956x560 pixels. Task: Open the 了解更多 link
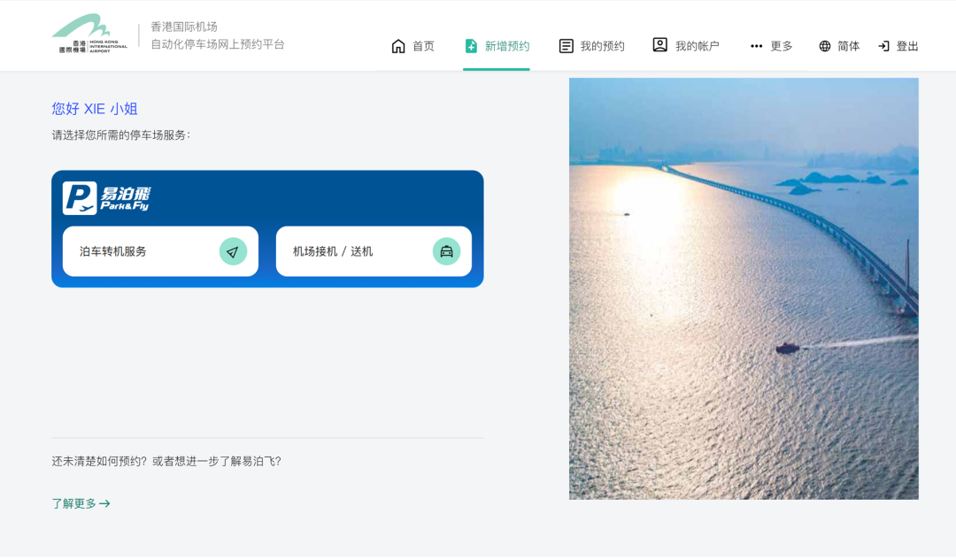click(81, 503)
